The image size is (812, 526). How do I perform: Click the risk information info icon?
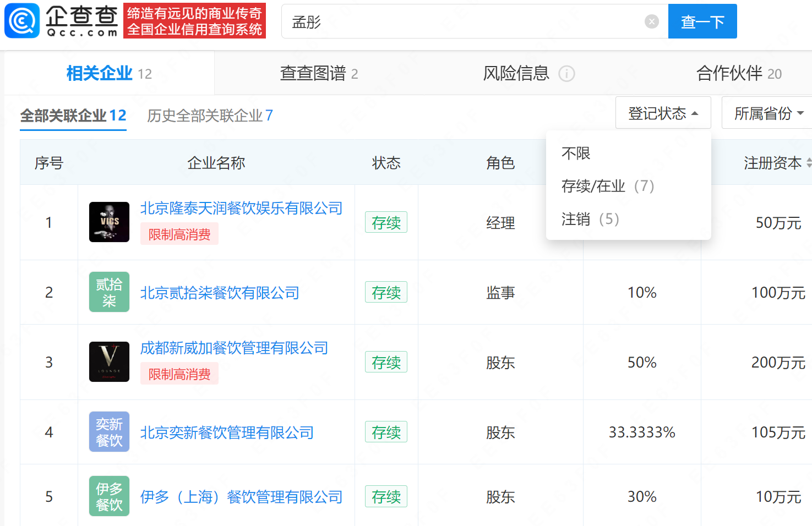tap(566, 74)
